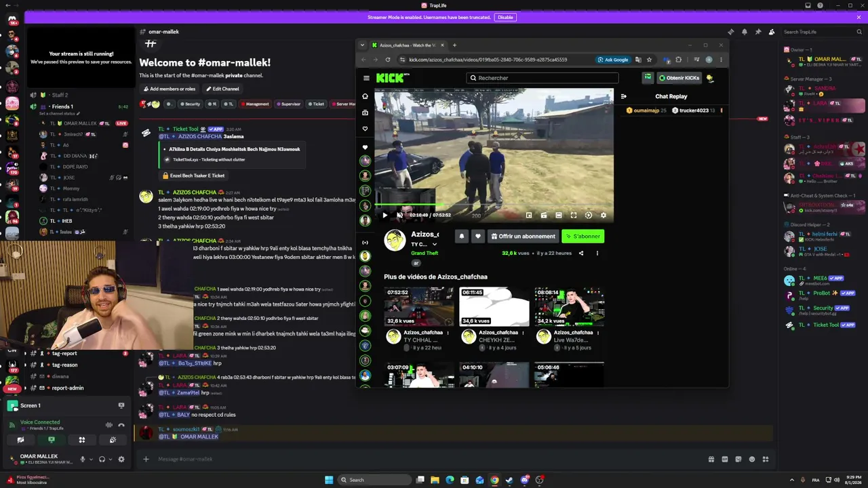Seek in the Kick video progress bar

[494, 205]
